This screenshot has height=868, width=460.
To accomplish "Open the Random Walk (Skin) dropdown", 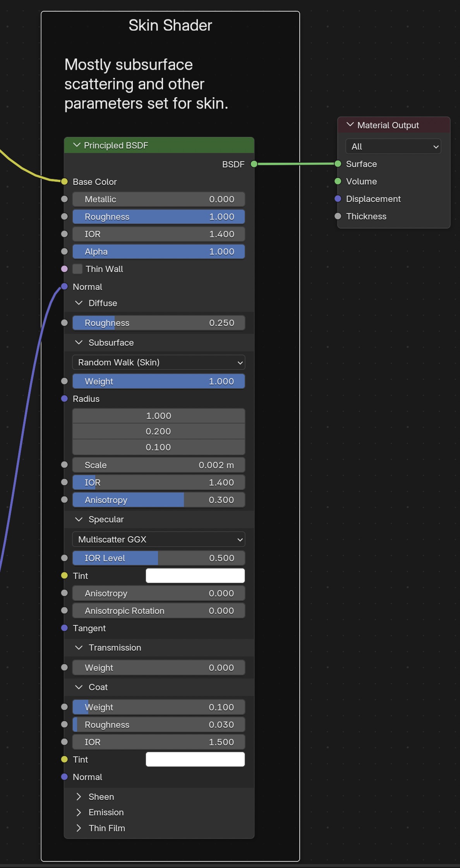I will pyautogui.click(x=159, y=362).
